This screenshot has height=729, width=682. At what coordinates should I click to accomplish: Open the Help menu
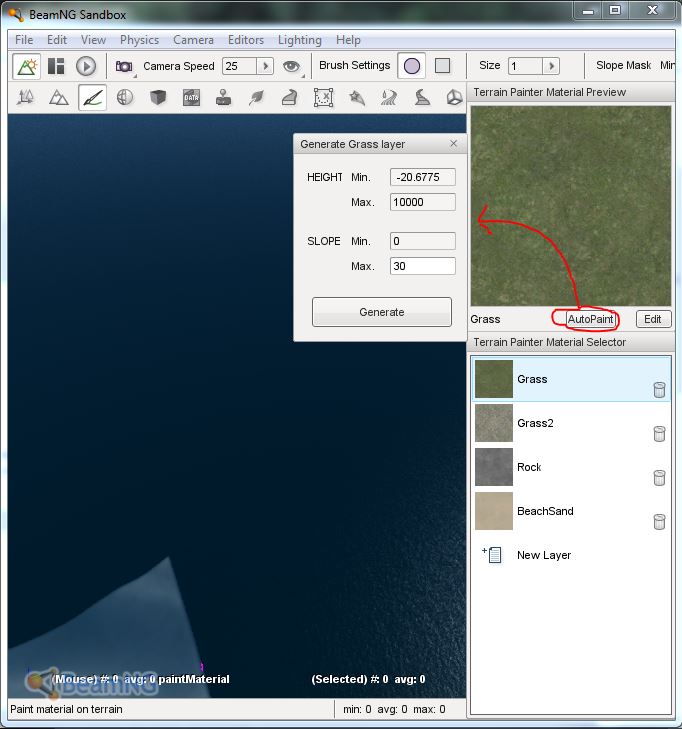(x=348, y=40)
